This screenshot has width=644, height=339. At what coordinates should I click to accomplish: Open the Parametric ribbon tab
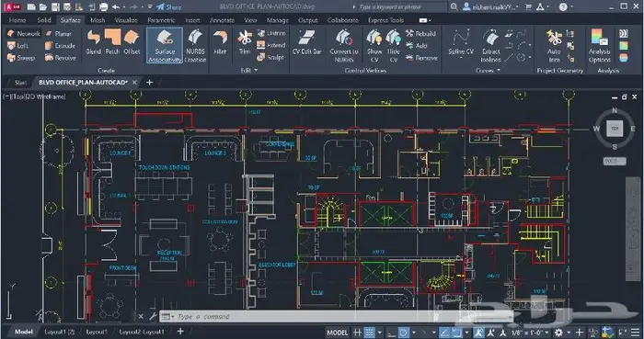pos(161,20)
